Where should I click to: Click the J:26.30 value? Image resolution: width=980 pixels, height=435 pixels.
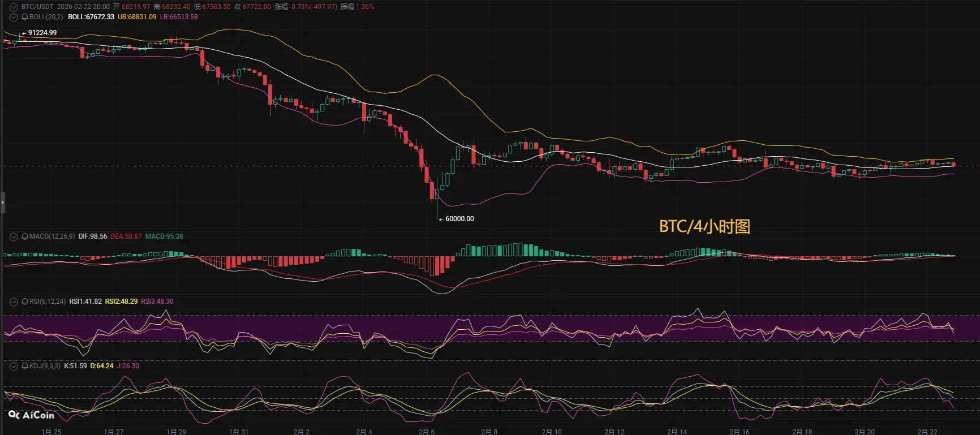pos(128,366)
